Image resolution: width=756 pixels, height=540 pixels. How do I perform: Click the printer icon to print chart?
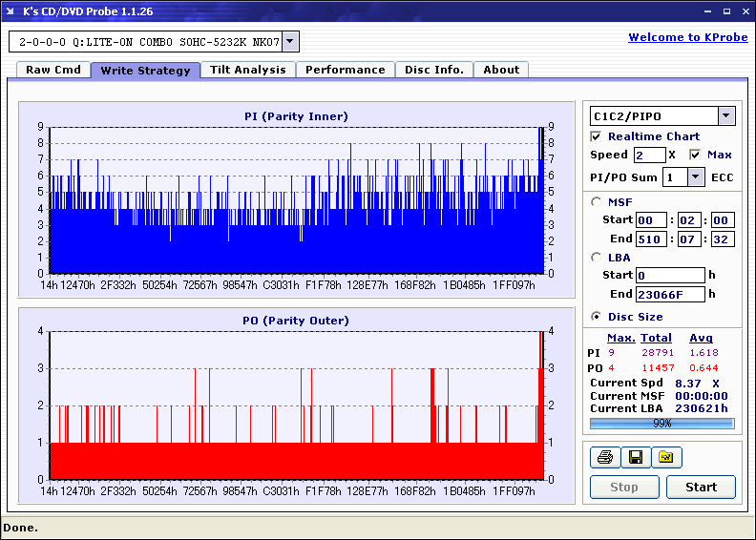coord(604,458)
